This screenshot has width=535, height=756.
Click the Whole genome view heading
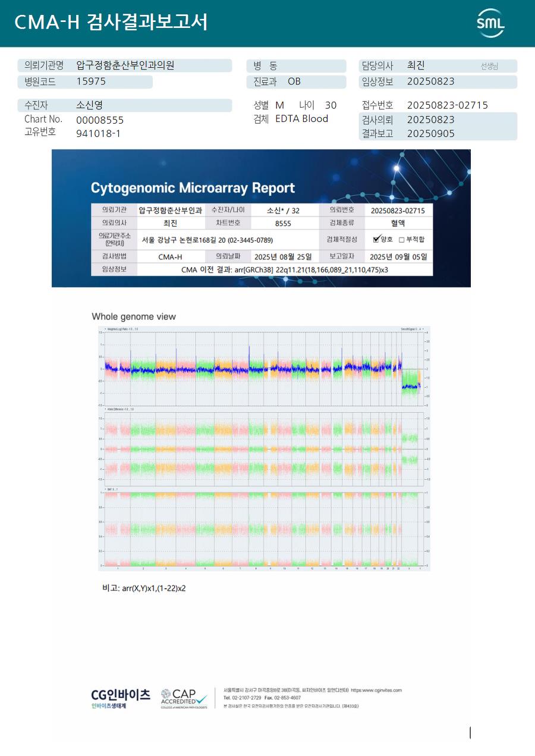pyautogui.click(x=134, y=316)
